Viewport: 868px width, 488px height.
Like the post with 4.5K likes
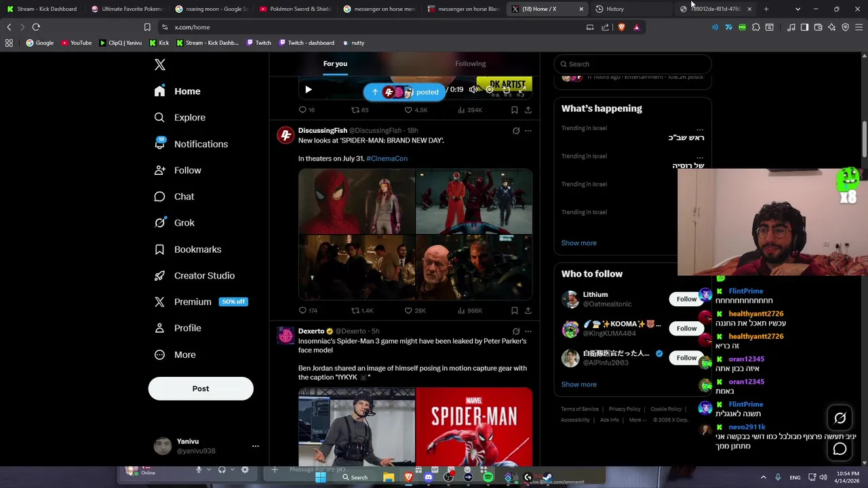pos(415,110)
